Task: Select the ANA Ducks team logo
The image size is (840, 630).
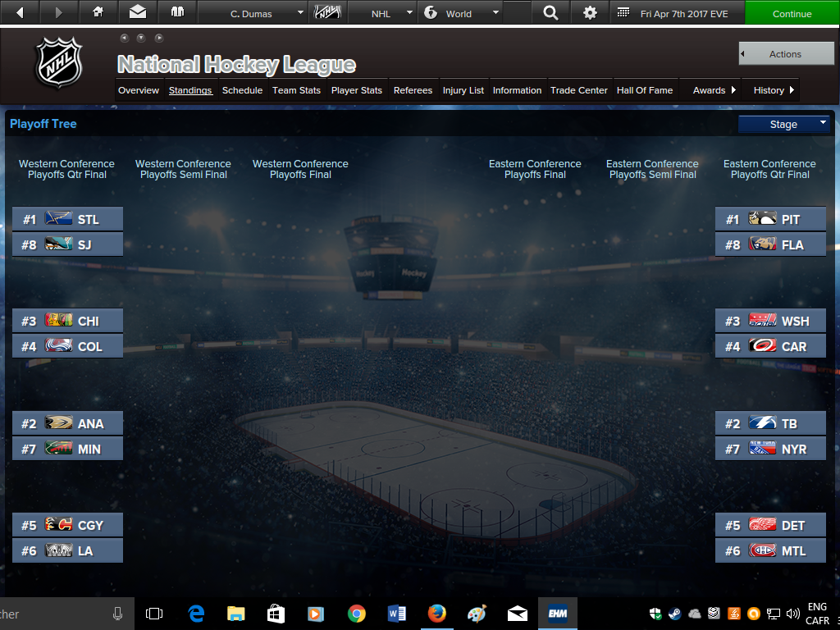Action: [58, 423]
